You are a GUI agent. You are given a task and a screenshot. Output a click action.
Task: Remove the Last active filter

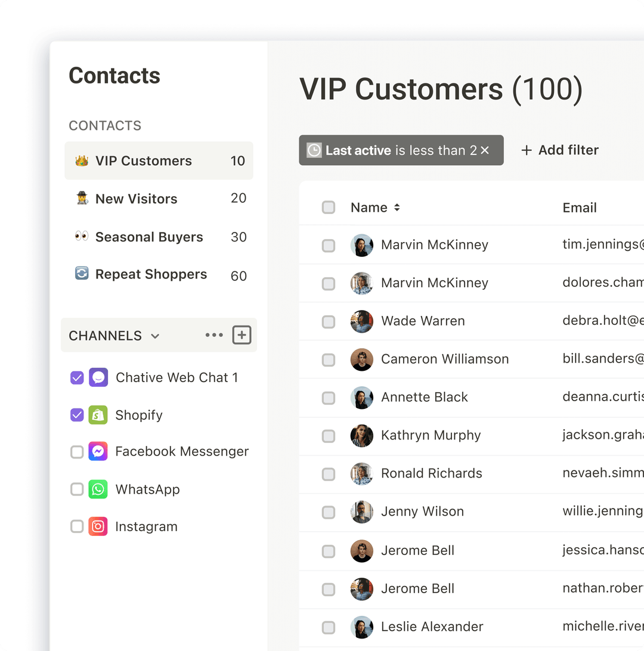pyautogui.click(x=485, y=150)
